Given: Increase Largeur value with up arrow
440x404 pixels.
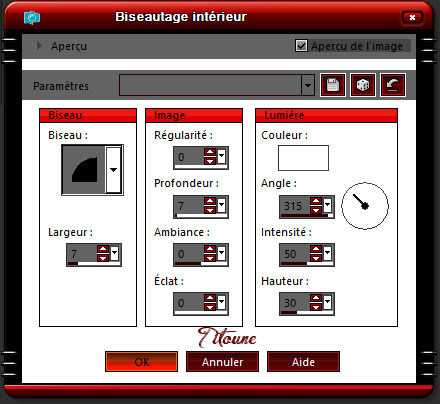Looking at the screenshot, I should coord(103,249).
